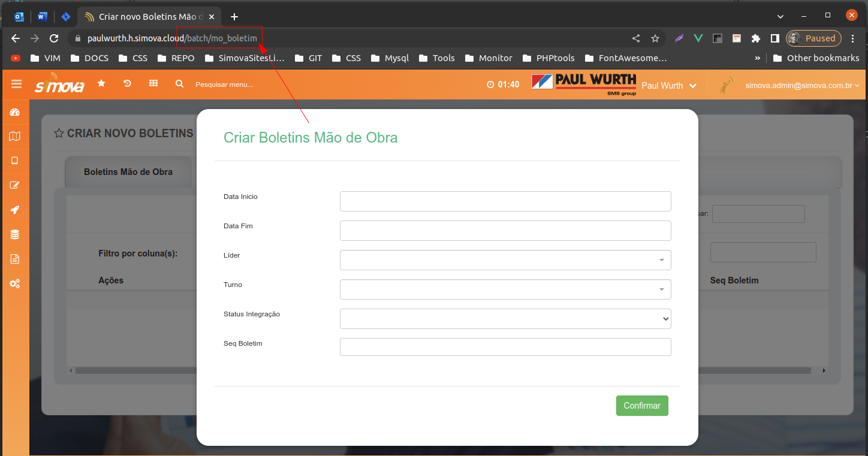
Task: Click the horizontal scrollbar under the table
Action: click(132, 370)
